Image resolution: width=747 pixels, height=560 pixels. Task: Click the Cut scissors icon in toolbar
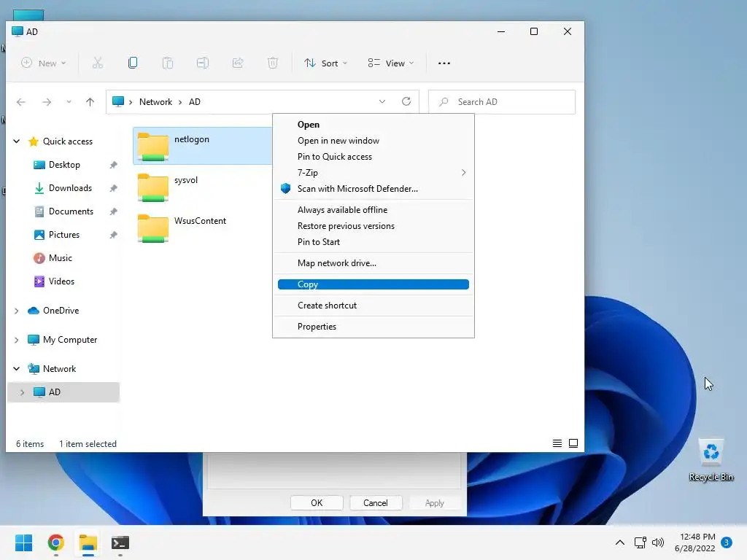coord(98,63)
